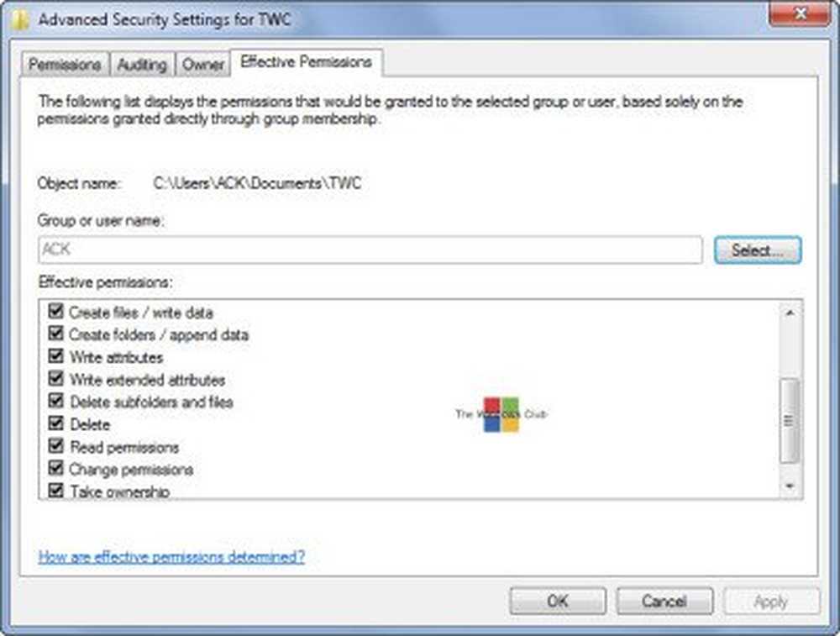This screenshot has width=840, height=636.
Task: Switch to the Permissions tab
Action: coord(66,65)
